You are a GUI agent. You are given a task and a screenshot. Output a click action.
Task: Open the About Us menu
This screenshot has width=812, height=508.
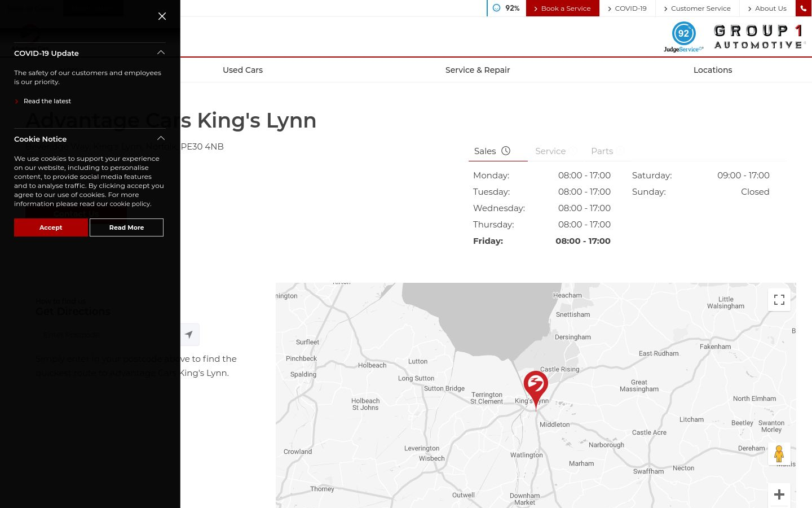coord(767,8)
